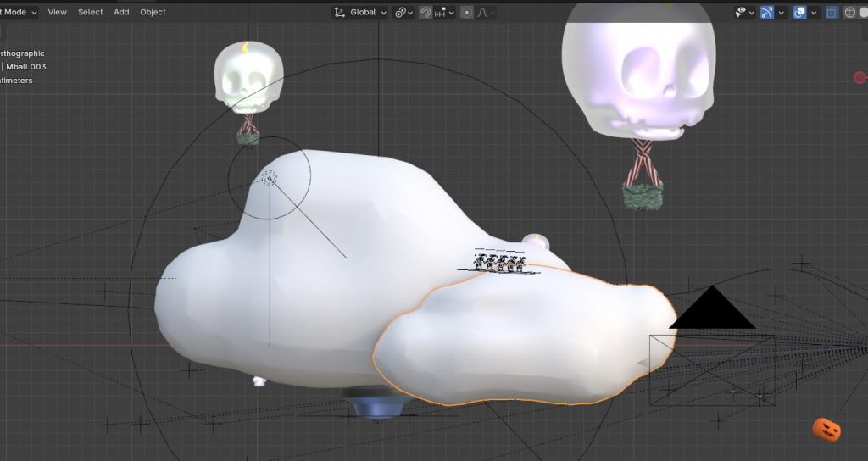Select the orange jack-o-lantern pumpkin
868x461 pixels.
pos(826,430)
